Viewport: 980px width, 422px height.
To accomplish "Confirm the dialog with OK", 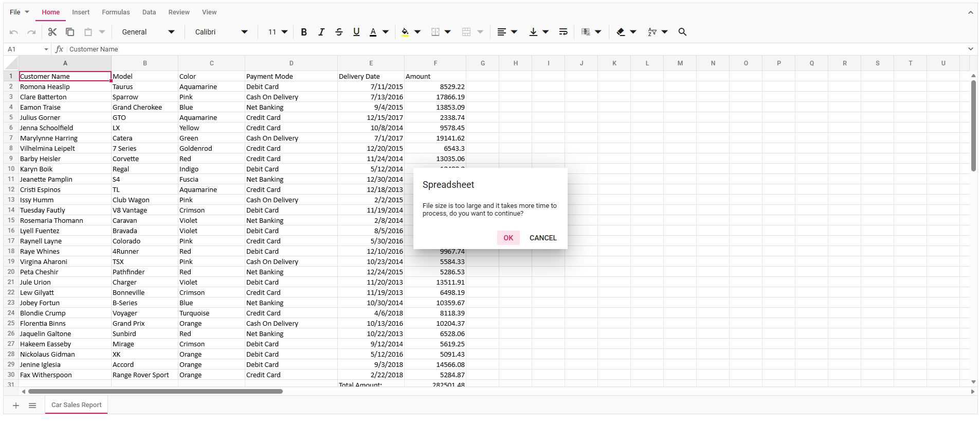I will (509, 238).
